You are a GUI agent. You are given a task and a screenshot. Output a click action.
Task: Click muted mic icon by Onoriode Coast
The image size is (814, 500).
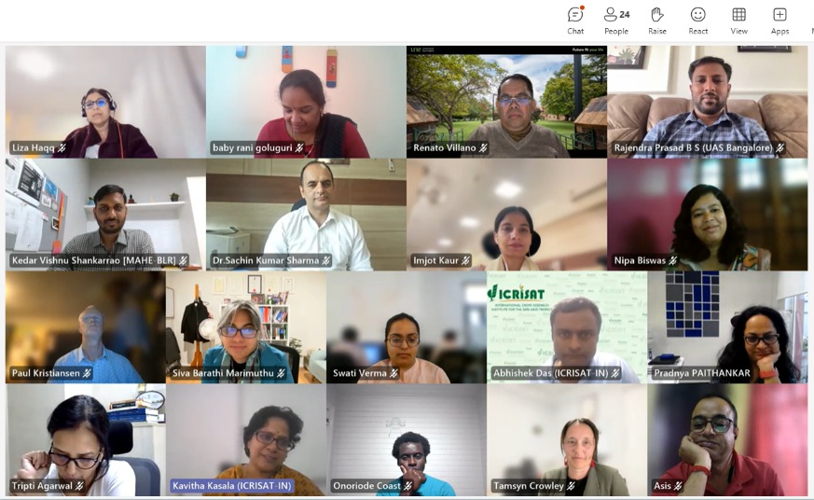pos(408,486)
